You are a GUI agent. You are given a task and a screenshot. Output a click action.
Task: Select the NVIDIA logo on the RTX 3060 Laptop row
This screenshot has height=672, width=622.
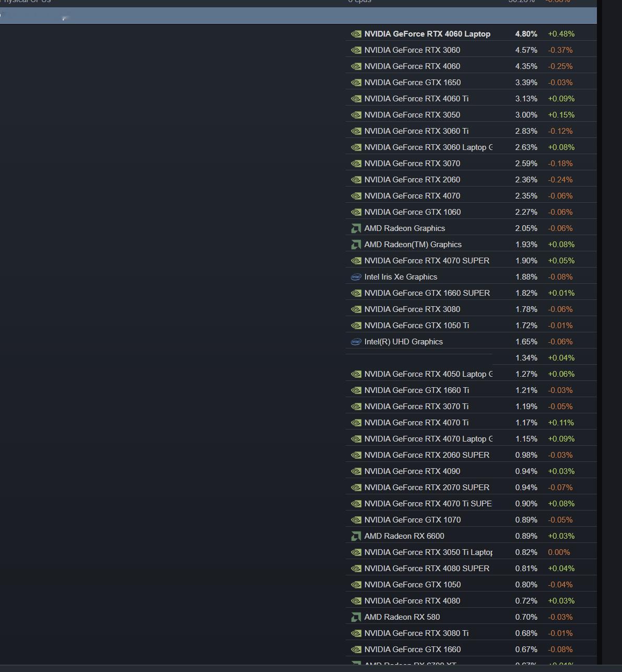click(x=356, y=147)
